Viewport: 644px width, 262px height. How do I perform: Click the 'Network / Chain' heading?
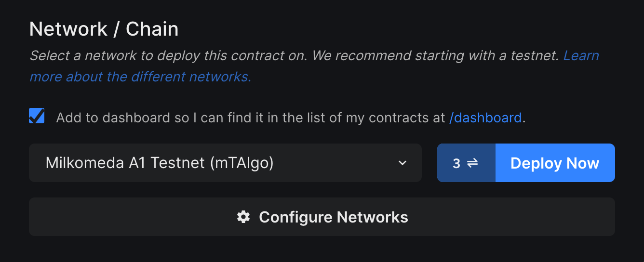tap(104, 29)
